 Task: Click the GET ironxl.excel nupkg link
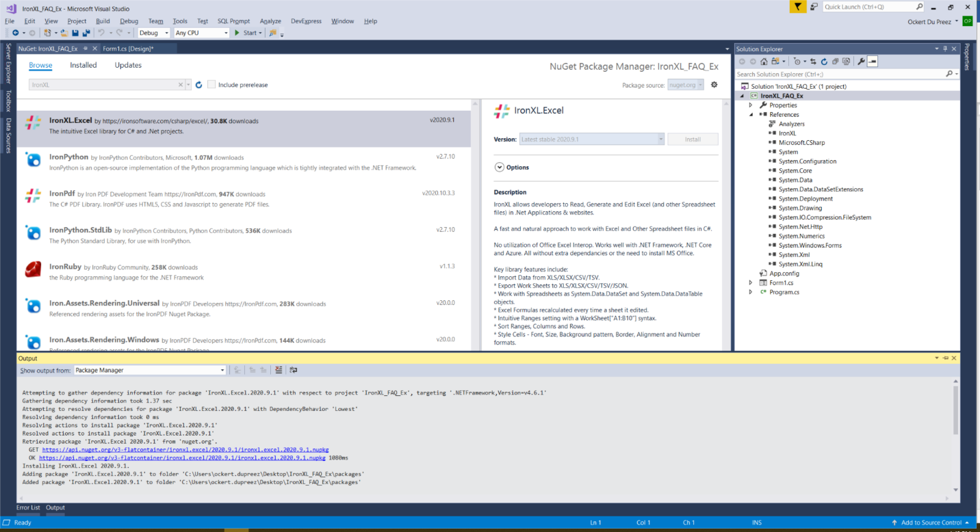click(x=184, y=450)
